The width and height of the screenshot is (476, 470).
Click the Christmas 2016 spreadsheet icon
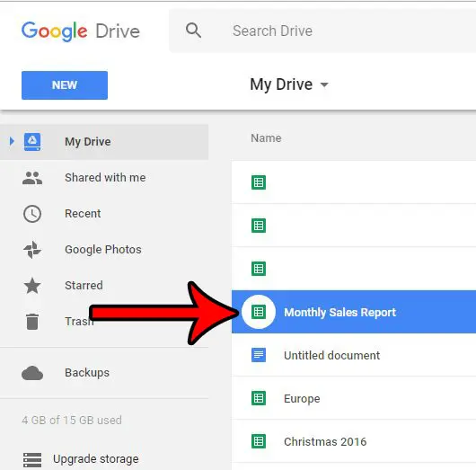click(x=259, y=441)
